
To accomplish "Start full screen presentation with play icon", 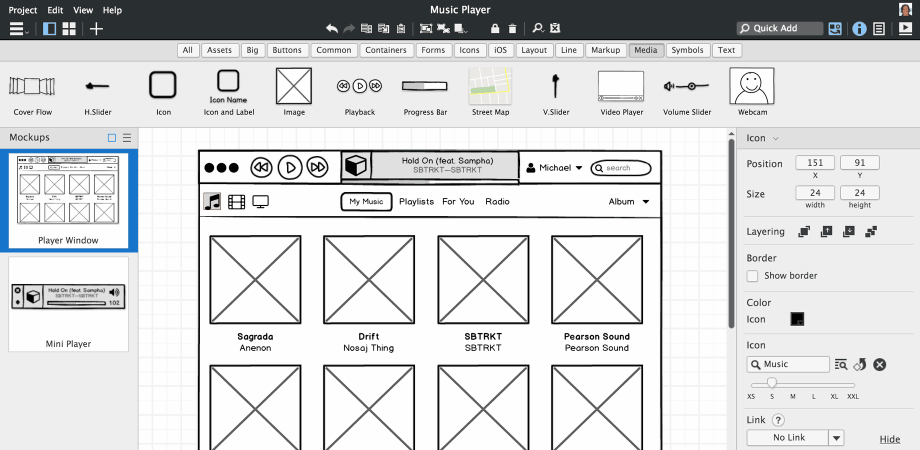I will (905, 28).
